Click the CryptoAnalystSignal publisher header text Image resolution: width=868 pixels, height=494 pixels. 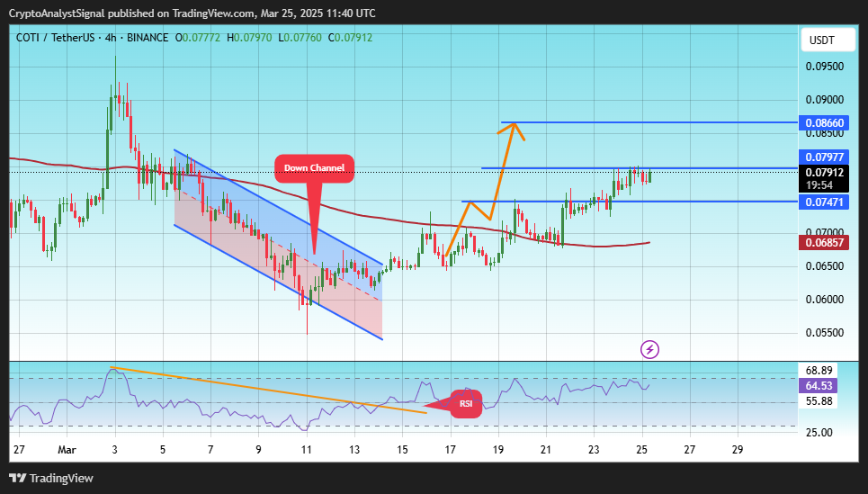click(x=192, y=13)
